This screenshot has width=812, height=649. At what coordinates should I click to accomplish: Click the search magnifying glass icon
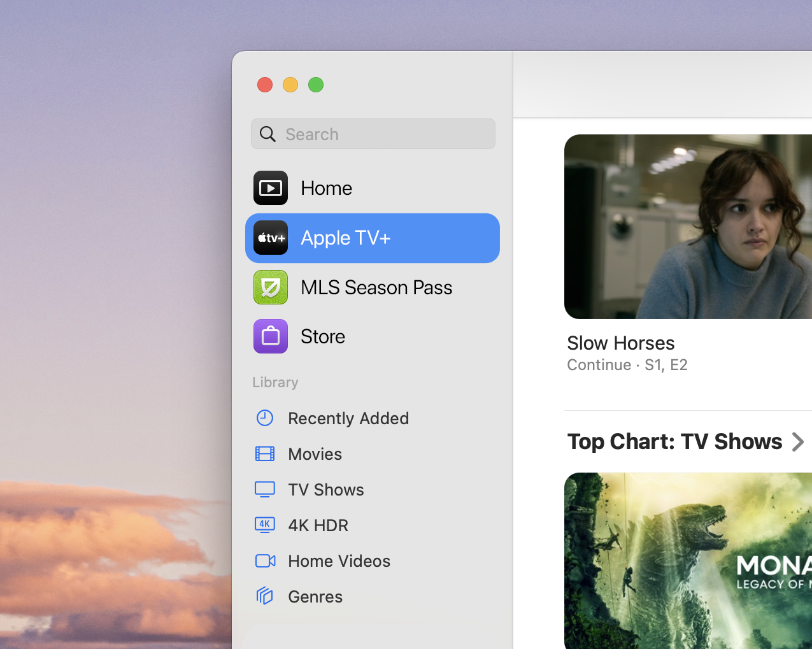tap(268, 134)
